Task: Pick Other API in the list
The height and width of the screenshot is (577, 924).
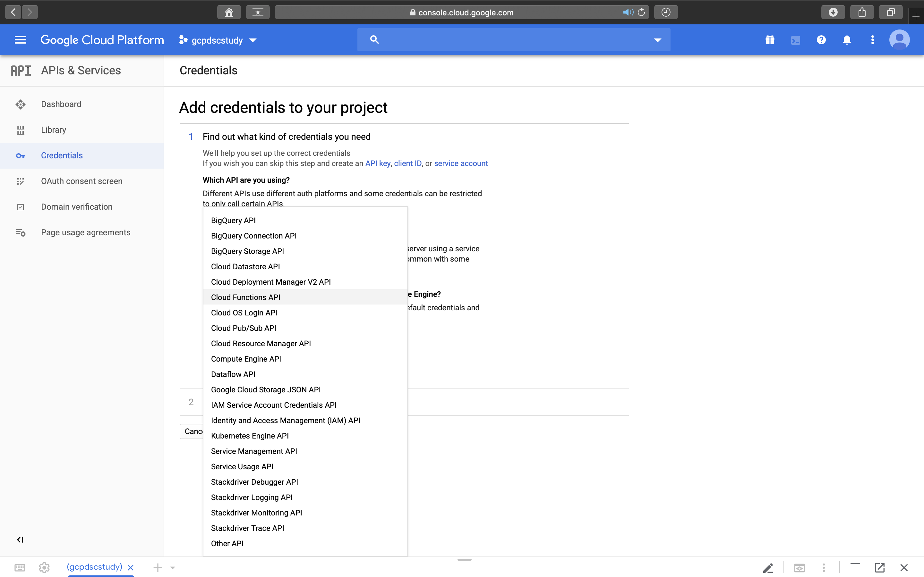Action: coord(227,543)
